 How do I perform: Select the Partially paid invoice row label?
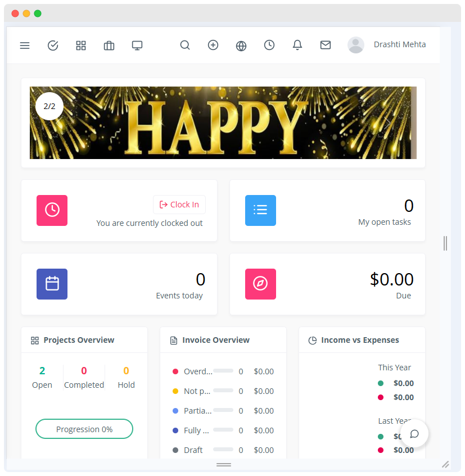point(198,411)
